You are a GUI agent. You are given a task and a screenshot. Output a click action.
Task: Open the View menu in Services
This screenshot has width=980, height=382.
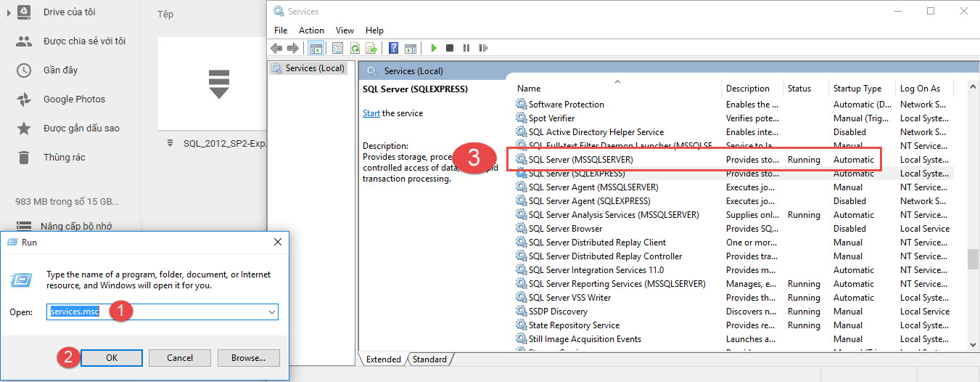point(345,31)
